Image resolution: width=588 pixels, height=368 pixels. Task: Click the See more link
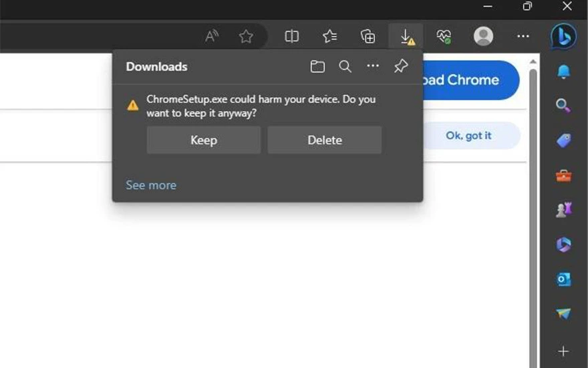tap(151, 185)
